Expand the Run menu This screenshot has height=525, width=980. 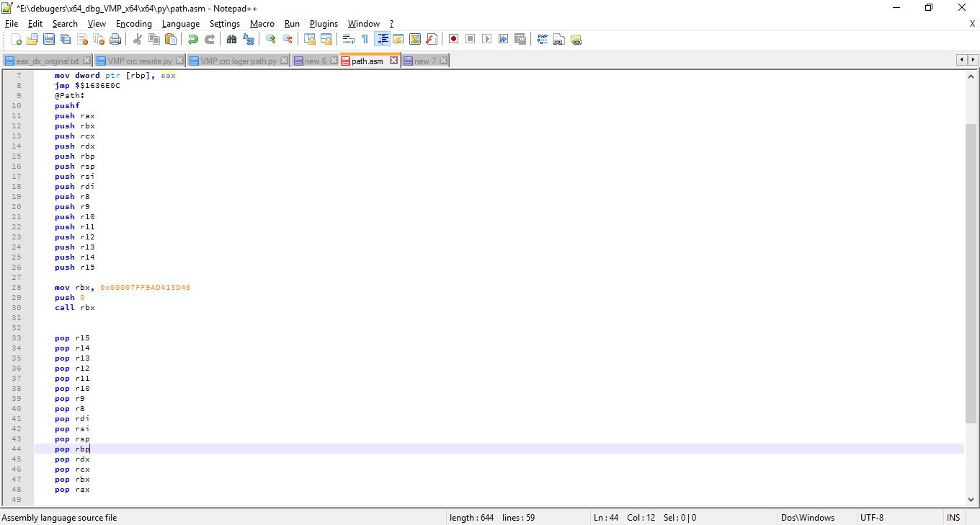(x=292, y=24)
